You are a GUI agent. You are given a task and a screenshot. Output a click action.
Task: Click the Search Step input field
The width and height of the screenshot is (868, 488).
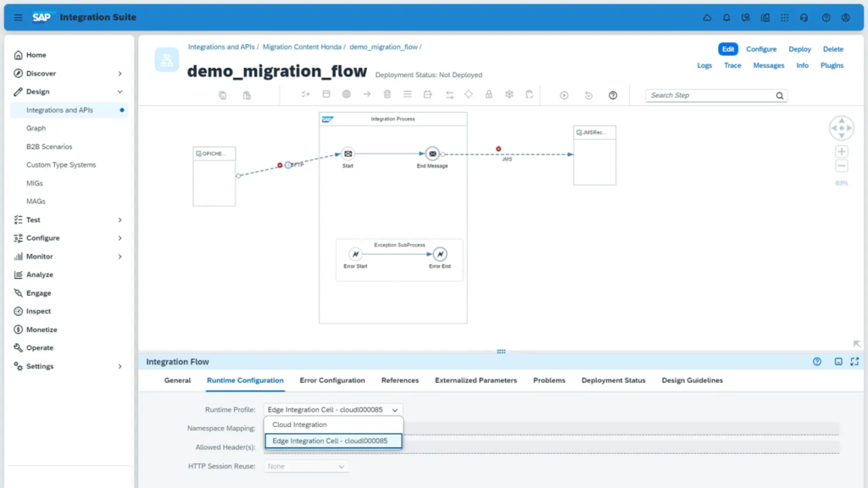point(709,96)
